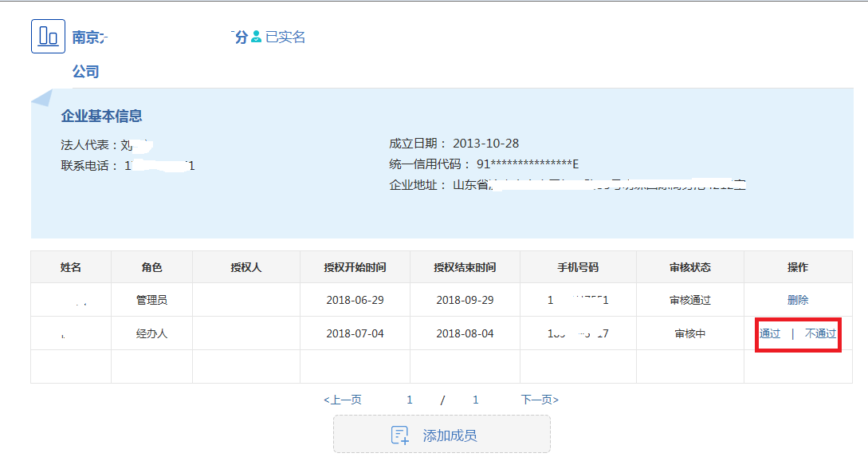Click the 角色 column header
This screenshot has height=465, width=868.
point(151,268)
